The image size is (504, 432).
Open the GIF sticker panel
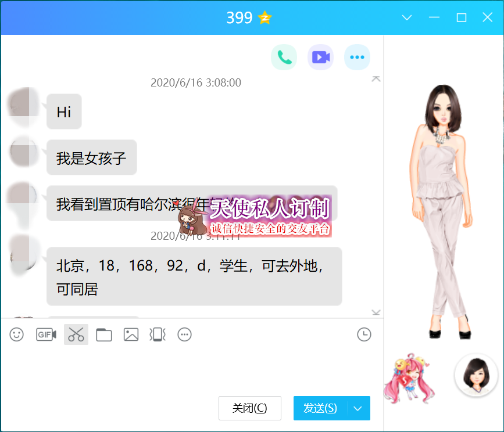tap(46, 334)
